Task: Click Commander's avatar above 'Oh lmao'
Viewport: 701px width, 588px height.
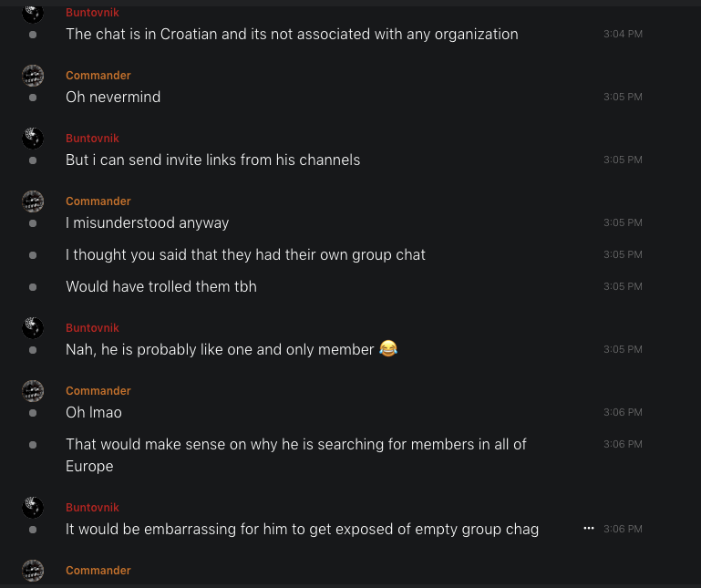Action: coord(33,391)
